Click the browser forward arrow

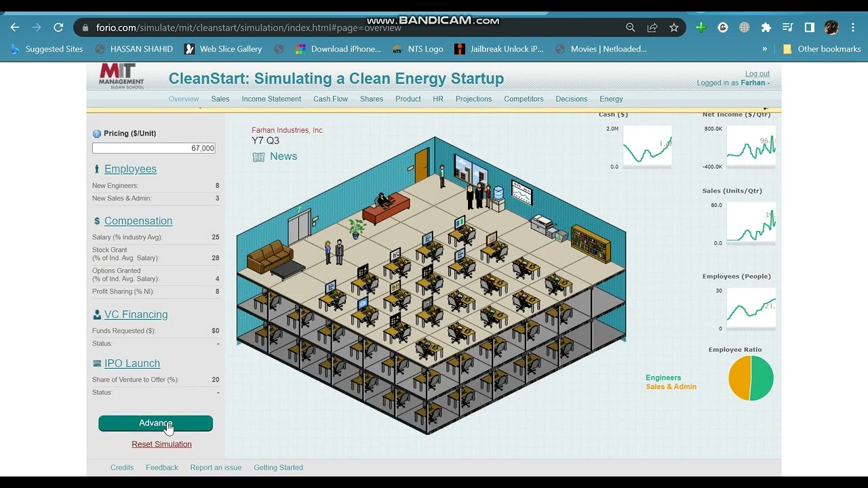click(37, 28)
